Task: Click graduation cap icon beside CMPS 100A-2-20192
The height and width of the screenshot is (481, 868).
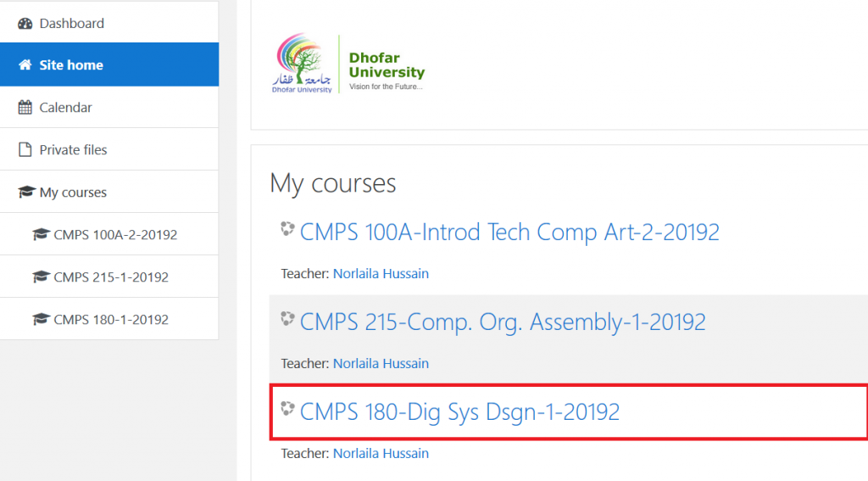Action: (x=41, y=234)
